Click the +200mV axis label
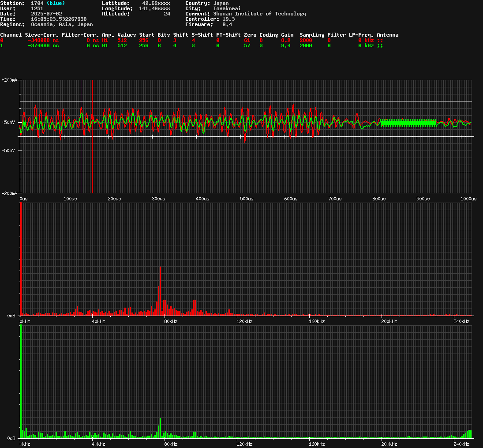 tap(10, 80)
